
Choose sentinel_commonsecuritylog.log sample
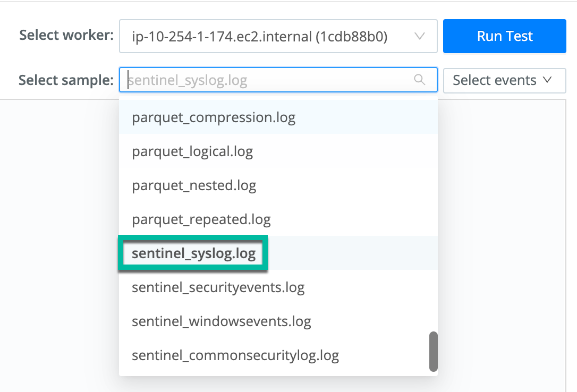coord(235,355)
